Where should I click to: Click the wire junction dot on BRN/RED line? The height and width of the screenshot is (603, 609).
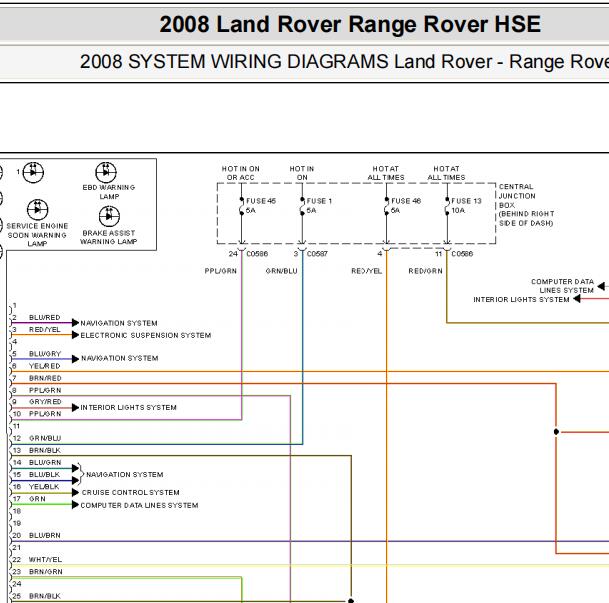point(556,432)
